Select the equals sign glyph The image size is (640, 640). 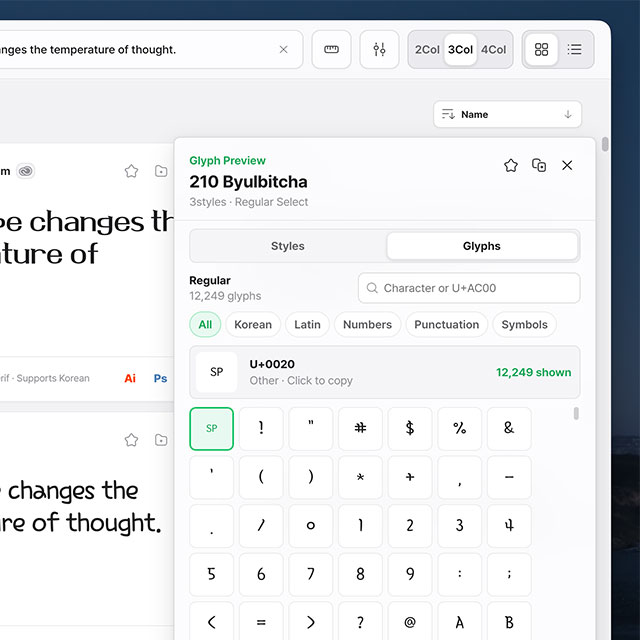261,622
